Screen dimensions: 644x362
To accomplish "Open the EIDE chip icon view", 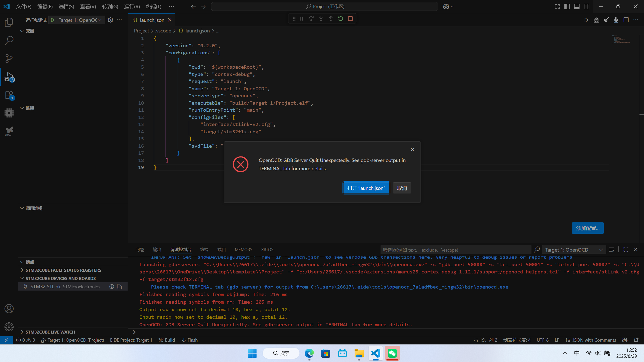I will pyautogui.click(x=9, y=113).
